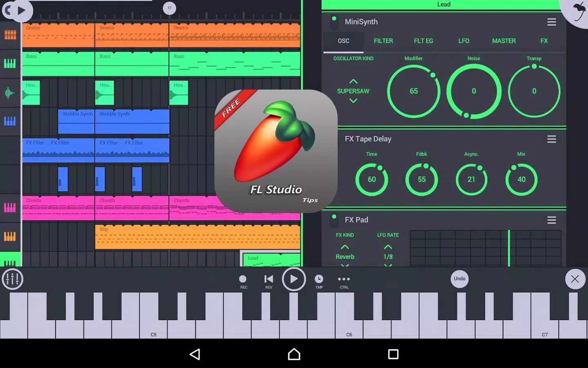Tap the FL Studio fruit logo corner icon
The image size is (588, 368).
pyautogui.click(x=577, y=11)
